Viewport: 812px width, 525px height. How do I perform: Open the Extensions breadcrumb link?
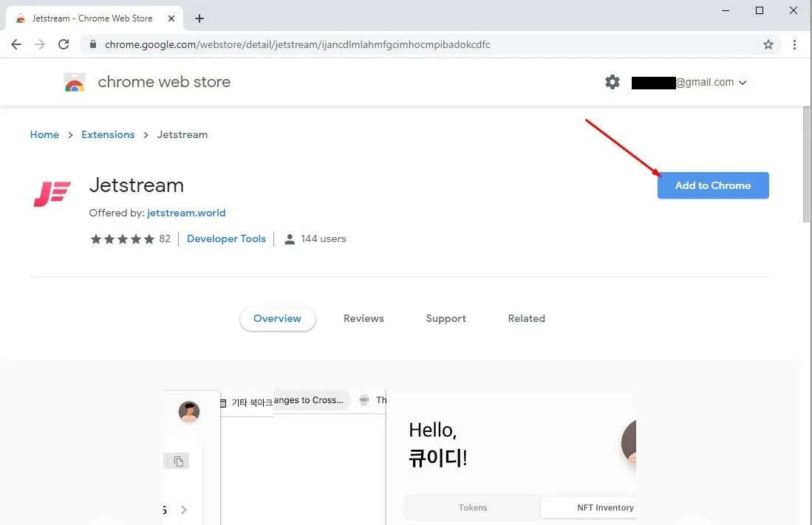[x=108, y=134]
